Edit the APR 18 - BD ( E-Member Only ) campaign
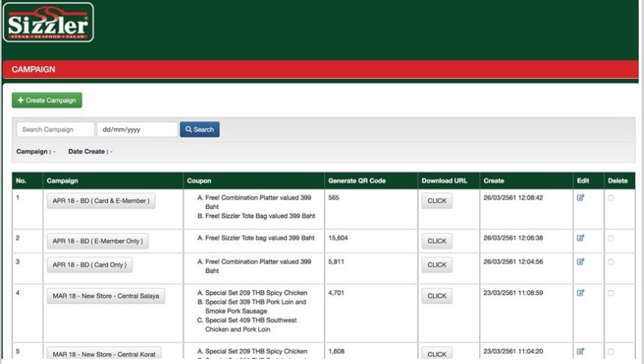Viewport: 644px width, 364px height. click(x=580, y=238)
